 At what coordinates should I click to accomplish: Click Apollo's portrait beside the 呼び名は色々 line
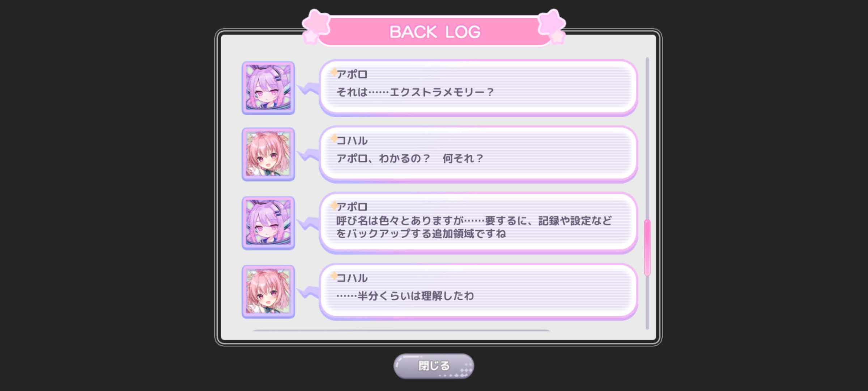coord(268,223)
